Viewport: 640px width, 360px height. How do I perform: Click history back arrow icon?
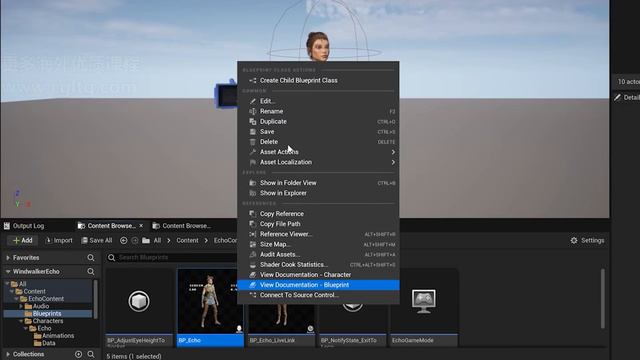tap(124, 240)
